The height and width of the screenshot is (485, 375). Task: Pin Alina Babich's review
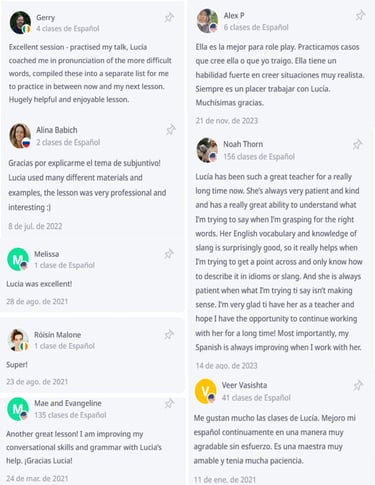tap(171, 130)
